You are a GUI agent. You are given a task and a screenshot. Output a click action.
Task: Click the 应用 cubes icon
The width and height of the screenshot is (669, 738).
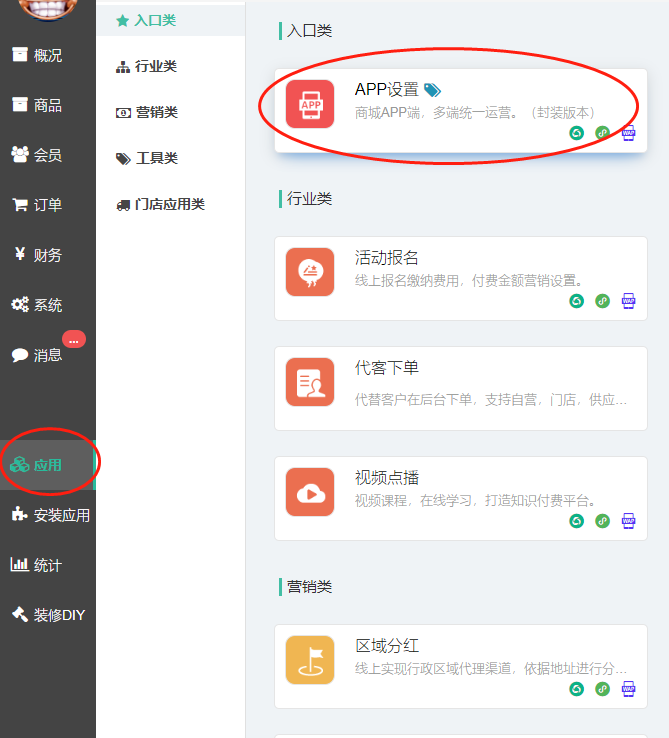coord(20,465)
